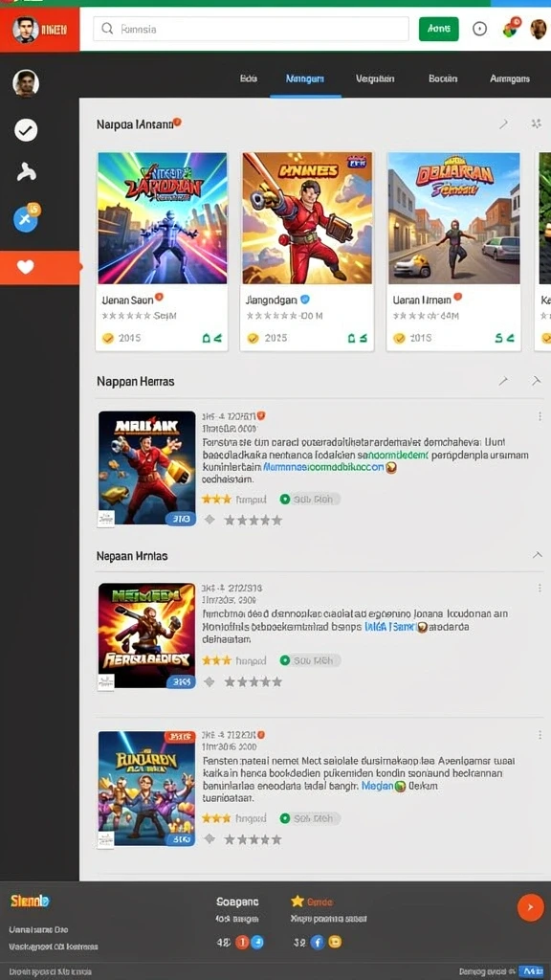Select the sidebar checkmark icon

(x=26, y=130)
